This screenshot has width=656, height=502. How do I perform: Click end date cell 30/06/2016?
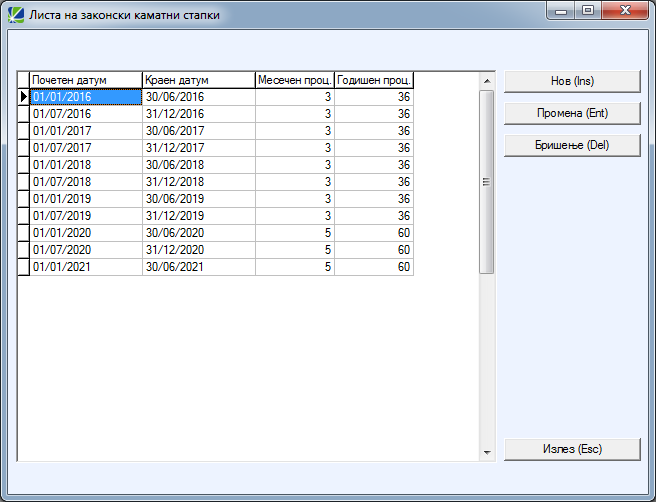(x=199, y=97)
